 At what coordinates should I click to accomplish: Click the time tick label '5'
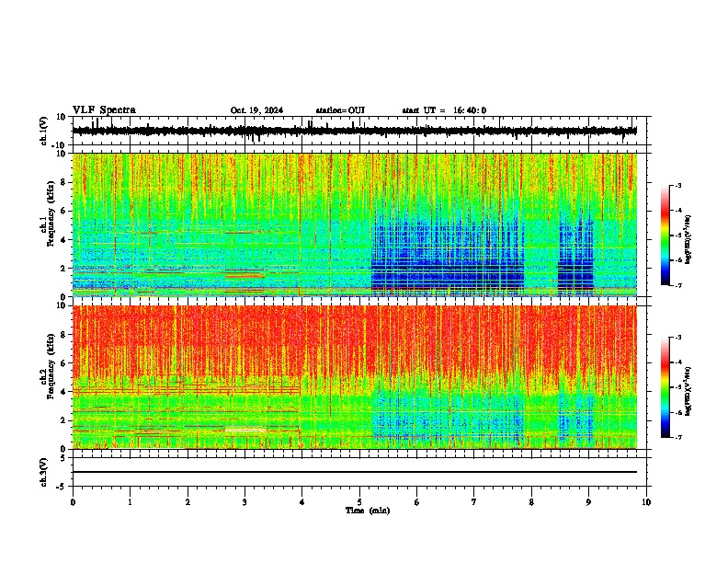tap(359, 502)
